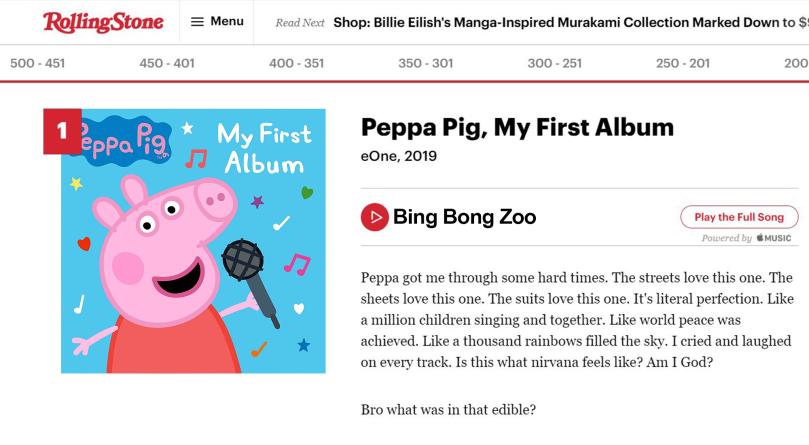Image resolution: width=809 pixels, height=445 pixels.
Task: Click the eOne, 2019 label text
Action: pos(399,156)
